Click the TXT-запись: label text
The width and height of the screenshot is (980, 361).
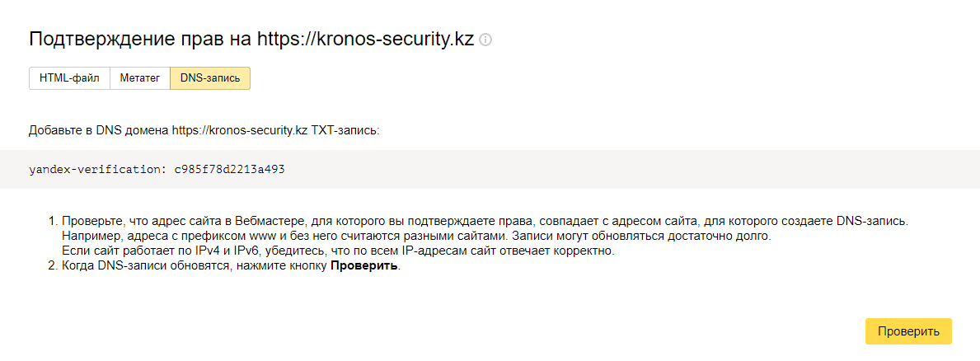click(x=345, y=130)
